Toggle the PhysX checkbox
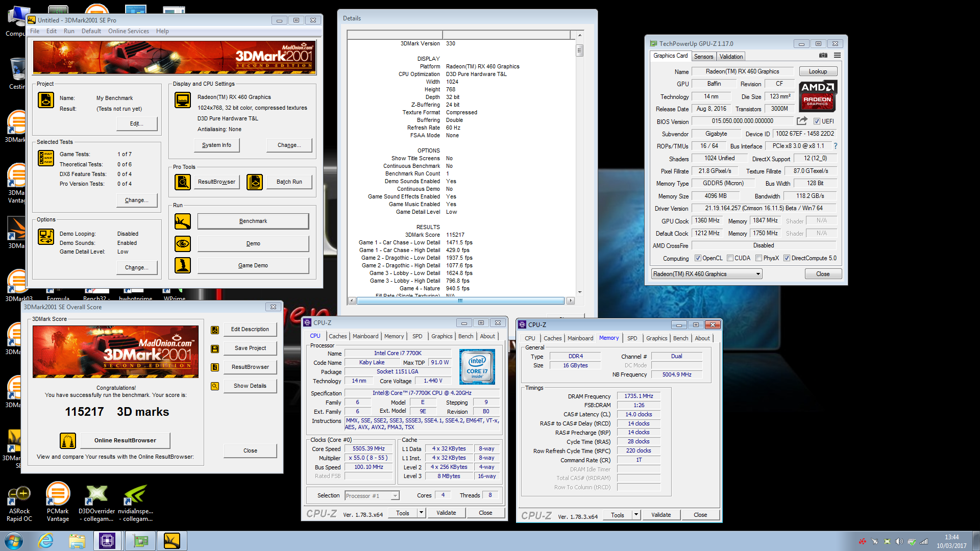 [x=758, y=258]
